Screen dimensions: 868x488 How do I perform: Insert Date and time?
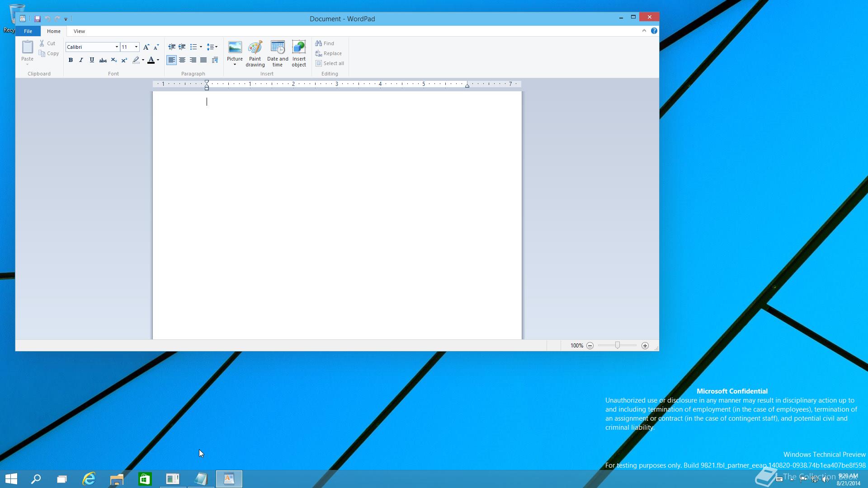[278, 54]
